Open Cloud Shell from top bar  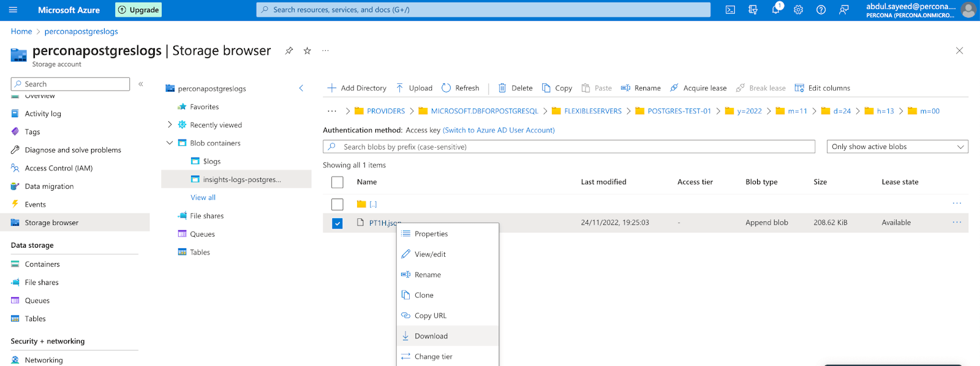[730, 10]
